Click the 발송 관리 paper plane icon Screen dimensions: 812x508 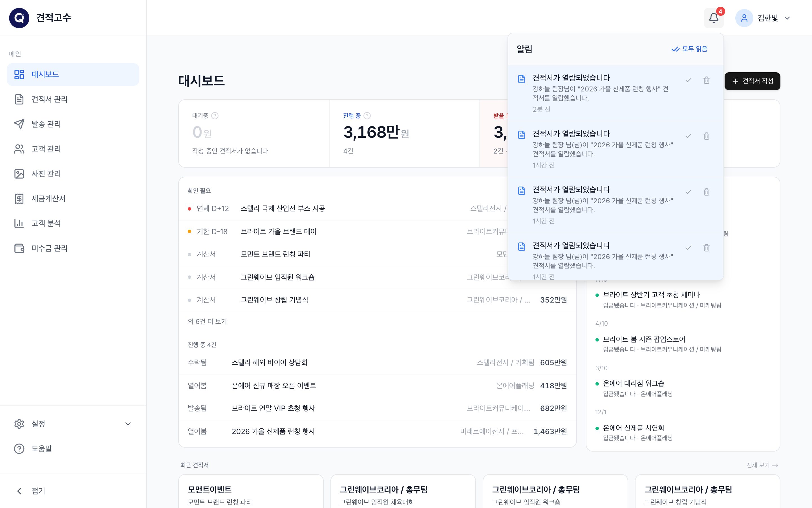19,124
